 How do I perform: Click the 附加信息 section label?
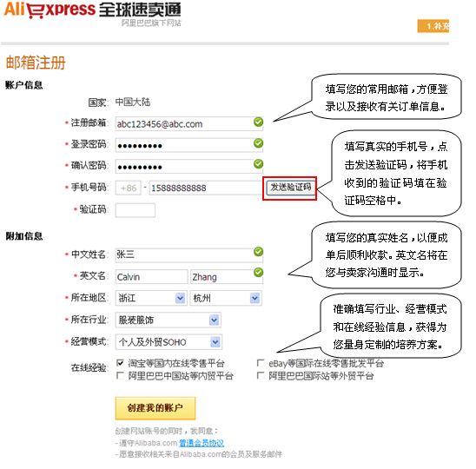click(24, 236)
